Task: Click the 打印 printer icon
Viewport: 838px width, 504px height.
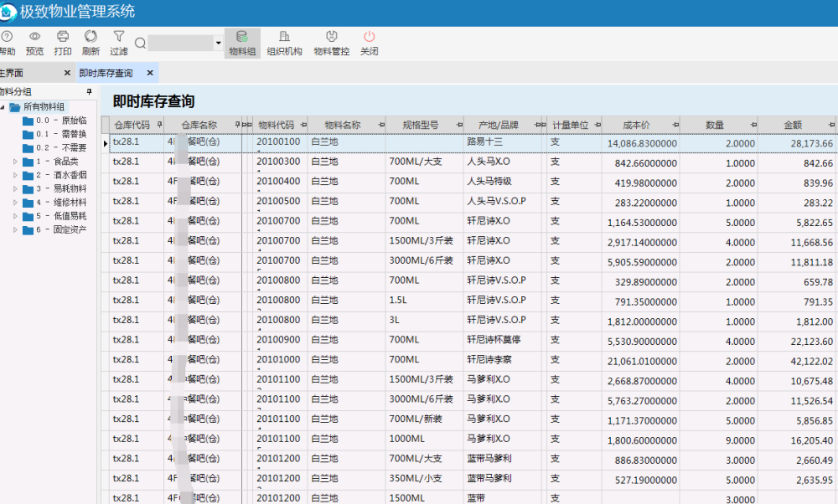Action: (63, 36)
